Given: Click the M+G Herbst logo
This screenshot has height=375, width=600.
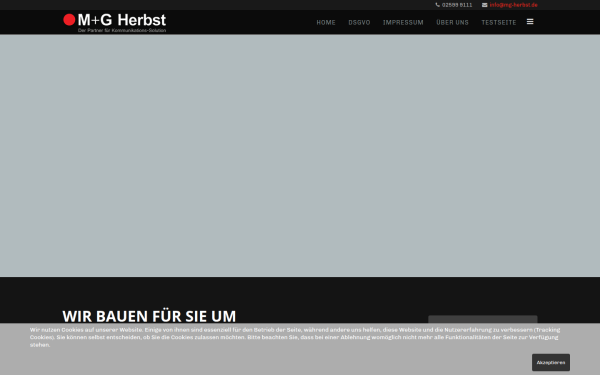Looking at the screenshot, I should coord(115,23).
